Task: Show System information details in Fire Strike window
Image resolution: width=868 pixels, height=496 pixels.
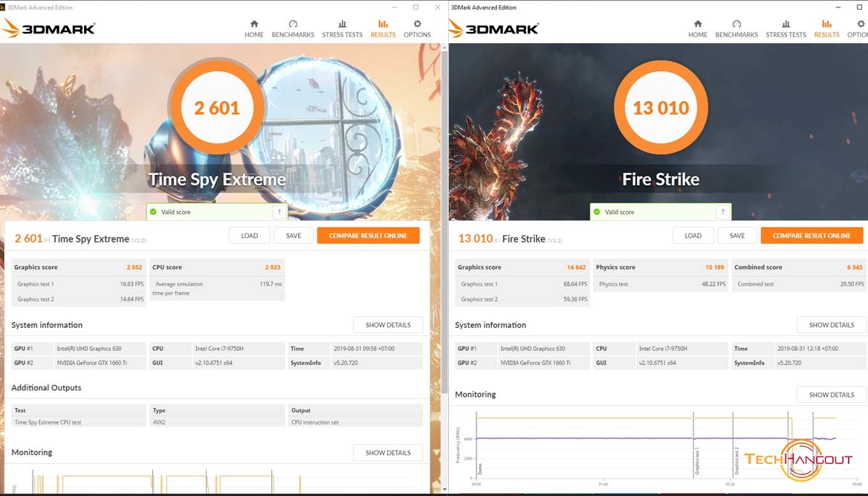Action: coord(832,325)
